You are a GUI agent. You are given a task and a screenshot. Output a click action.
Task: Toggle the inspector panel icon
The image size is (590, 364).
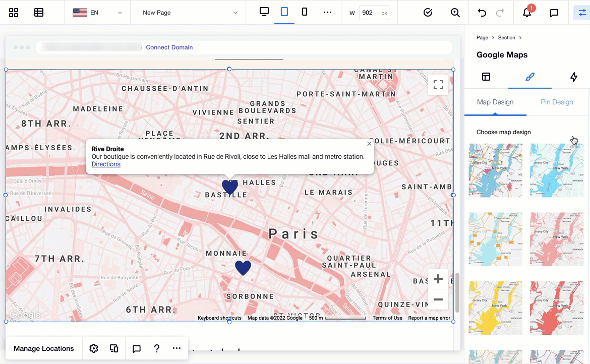tap(582, 13)
